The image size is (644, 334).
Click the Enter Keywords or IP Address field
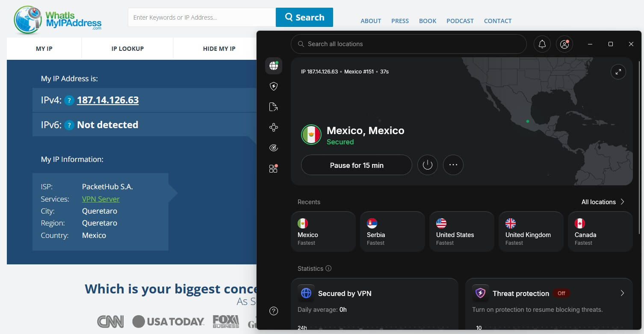(x=202, y=18)
